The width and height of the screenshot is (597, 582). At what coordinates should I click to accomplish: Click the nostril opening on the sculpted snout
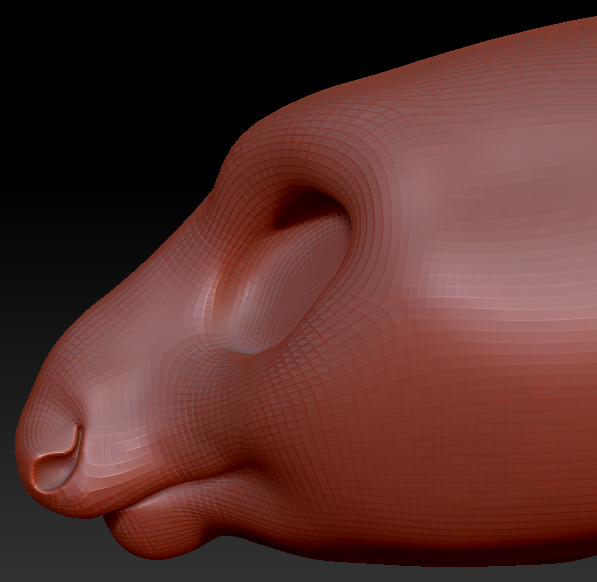pyautogui.click(x=57, y=458)
